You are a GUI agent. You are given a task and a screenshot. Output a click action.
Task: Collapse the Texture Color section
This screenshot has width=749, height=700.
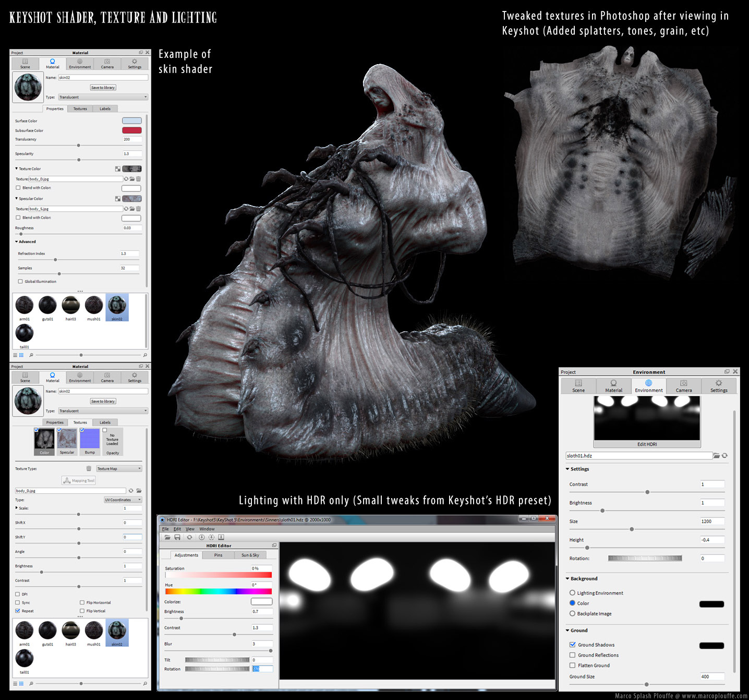[16, 168]
